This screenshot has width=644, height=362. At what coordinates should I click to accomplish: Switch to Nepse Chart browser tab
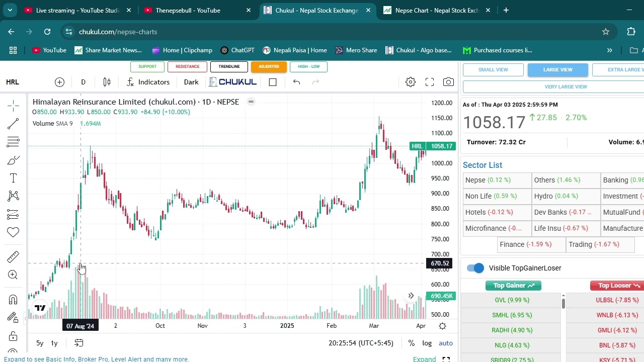tap(437, 10)
